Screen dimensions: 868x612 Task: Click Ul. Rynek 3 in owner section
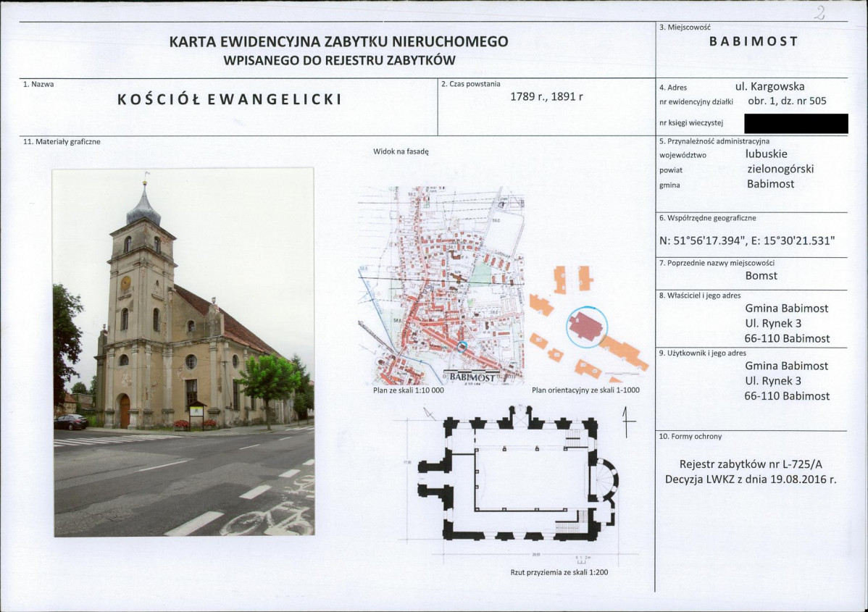(x=773, y=323)
